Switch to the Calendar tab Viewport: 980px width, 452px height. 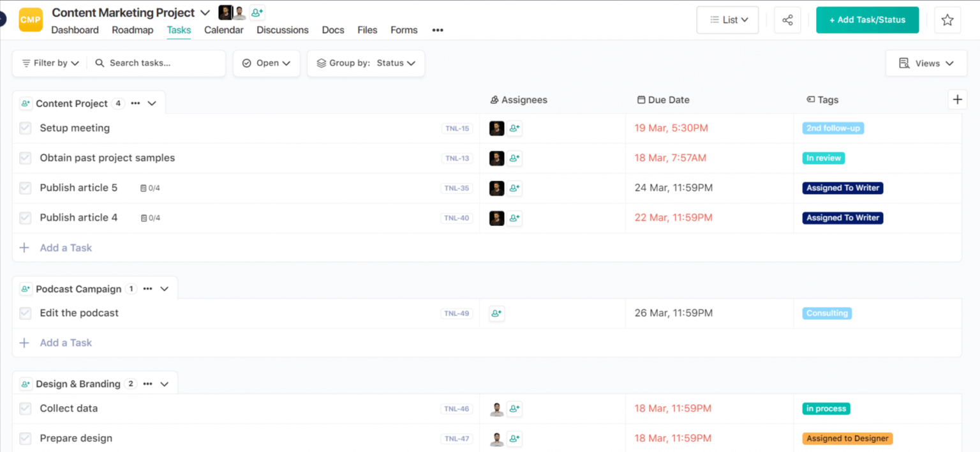(x=224, y=30)
